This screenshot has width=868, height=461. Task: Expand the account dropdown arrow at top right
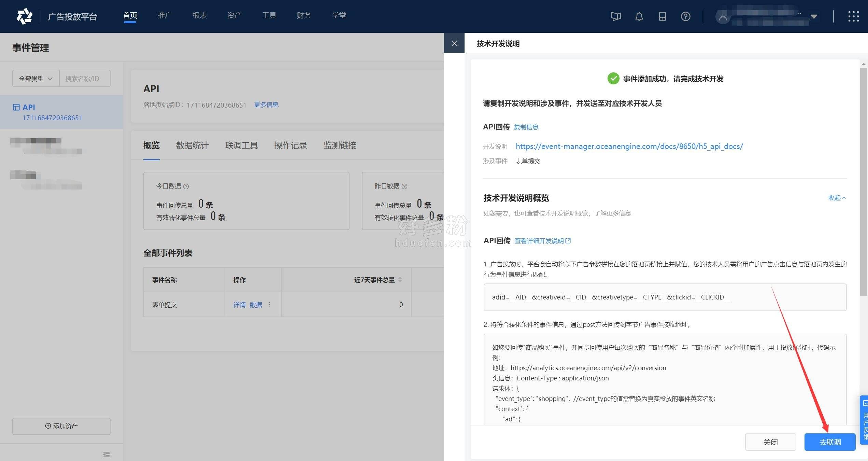pos(813,16)
